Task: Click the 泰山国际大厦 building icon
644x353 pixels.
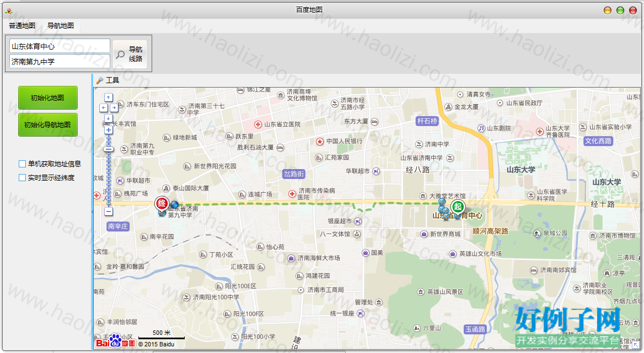Action: coord(166,188)
